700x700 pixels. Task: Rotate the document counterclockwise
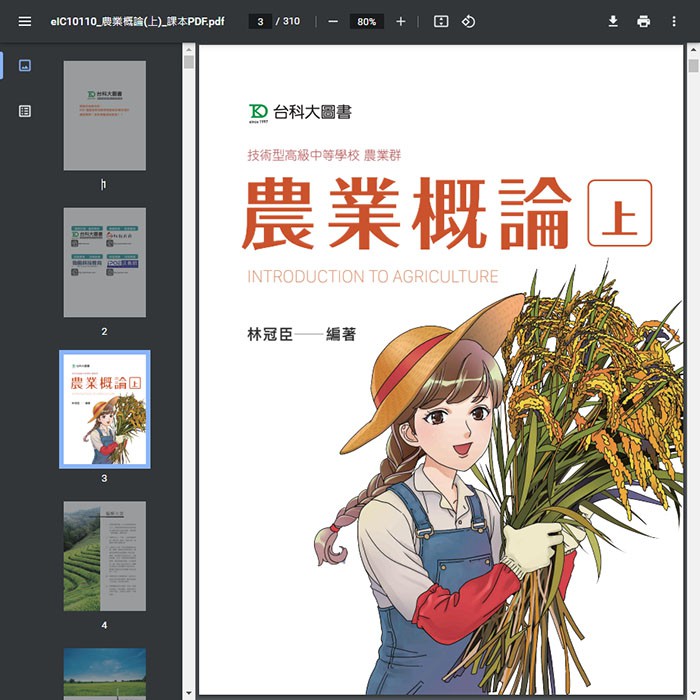468,21
